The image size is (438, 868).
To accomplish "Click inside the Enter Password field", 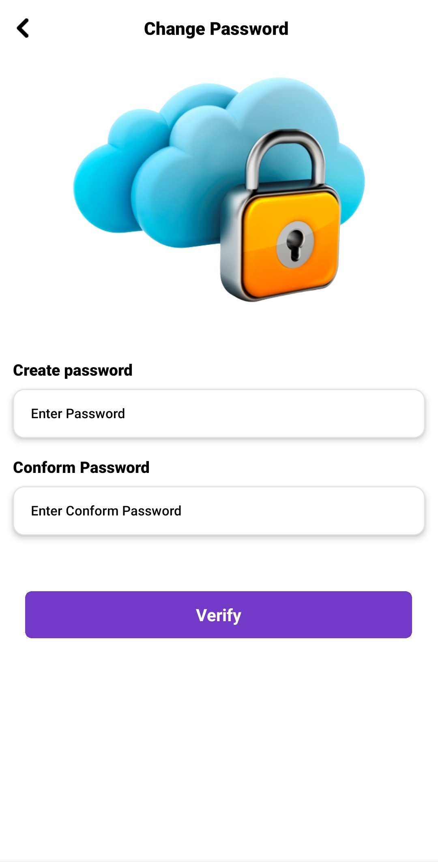I will click(x=219, y=413).
